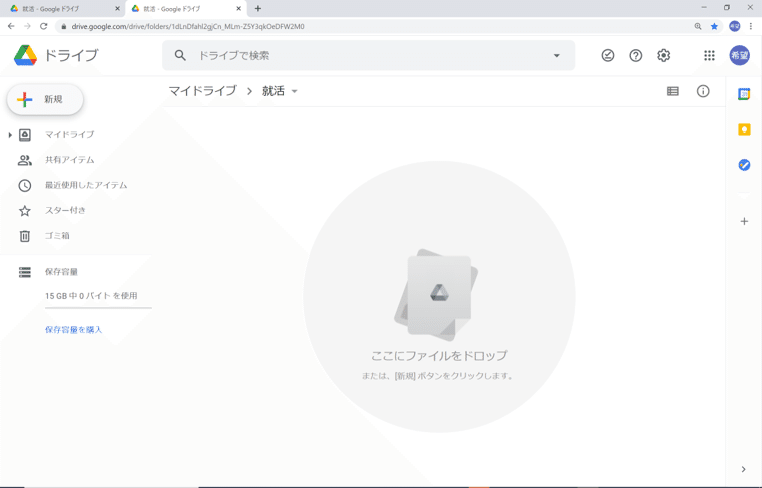Screen dimensions: 762x488
Task: Open Google Tasks side panel
Action: pos(744,165)
